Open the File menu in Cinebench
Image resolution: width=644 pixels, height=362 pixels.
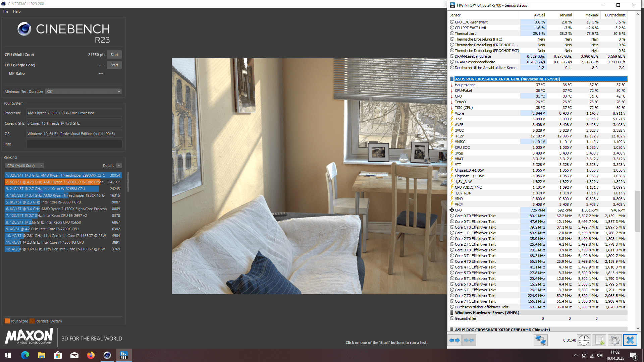click(x=5, y=11)
